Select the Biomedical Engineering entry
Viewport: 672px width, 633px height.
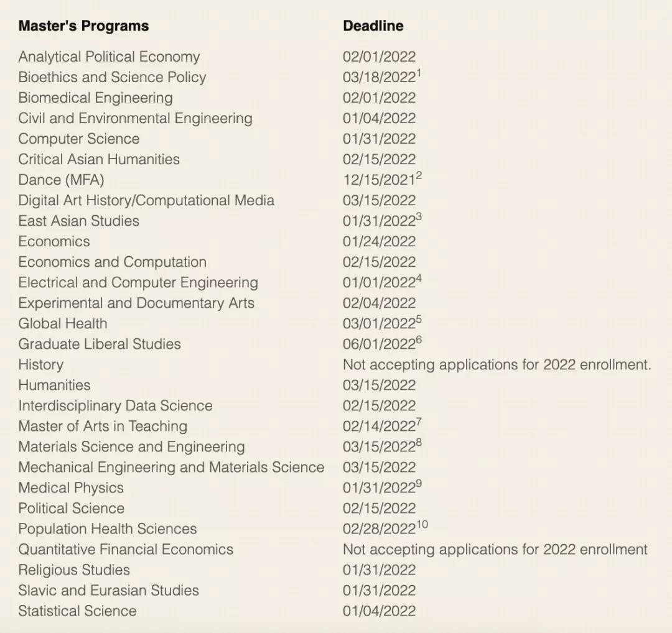pos(95,98)
